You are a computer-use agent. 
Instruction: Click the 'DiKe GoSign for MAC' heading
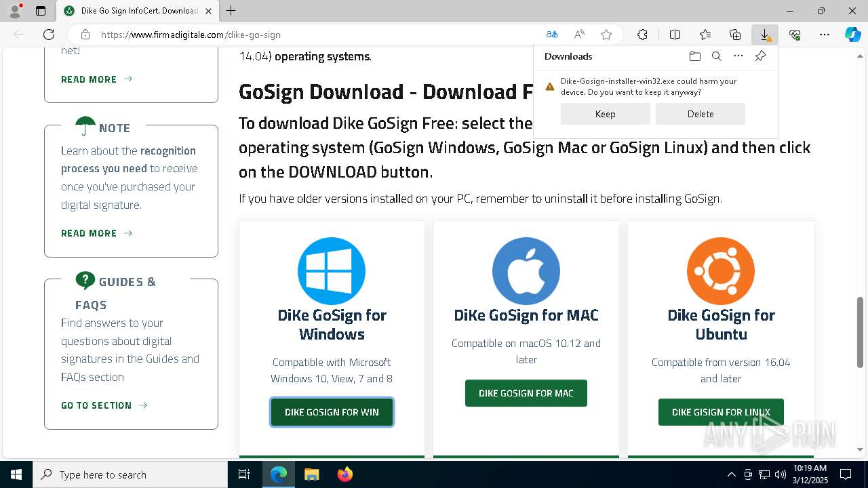point(526,315)
